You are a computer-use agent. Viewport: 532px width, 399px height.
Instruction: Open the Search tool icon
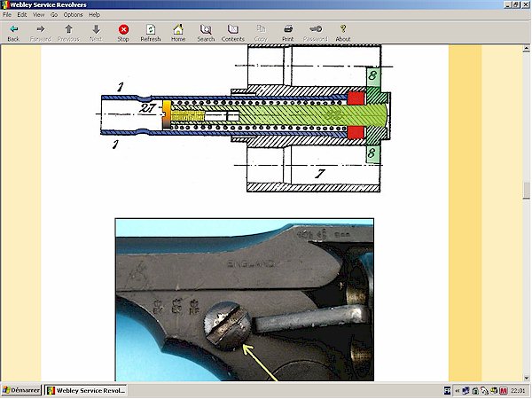point(206,29)
